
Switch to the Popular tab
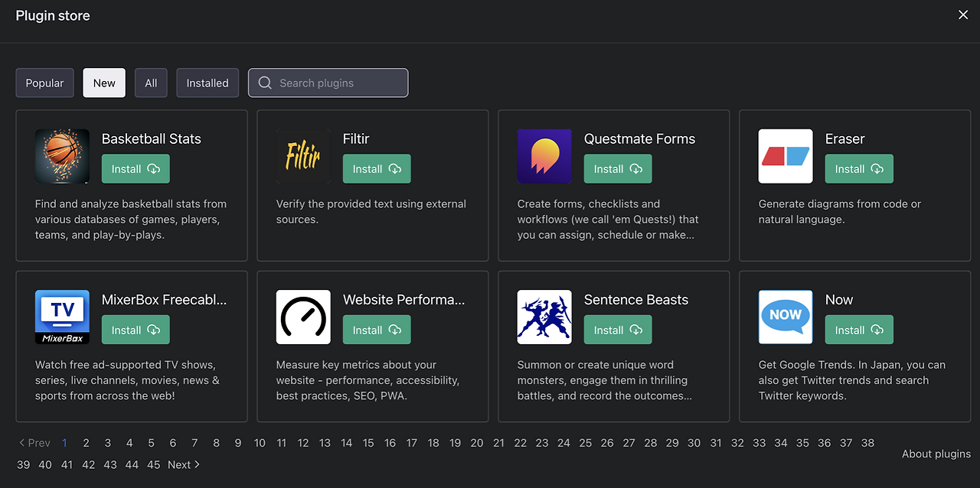pyautogui.click(x=44, y=83)
